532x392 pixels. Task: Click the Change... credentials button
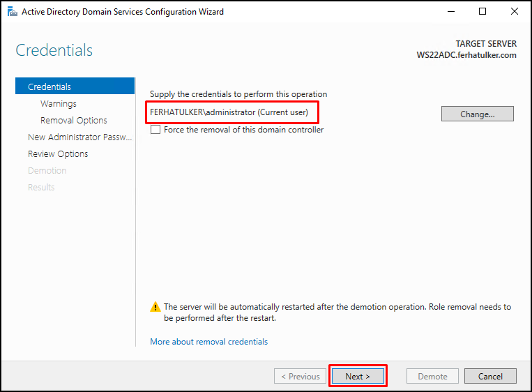[x=478, y=114]
